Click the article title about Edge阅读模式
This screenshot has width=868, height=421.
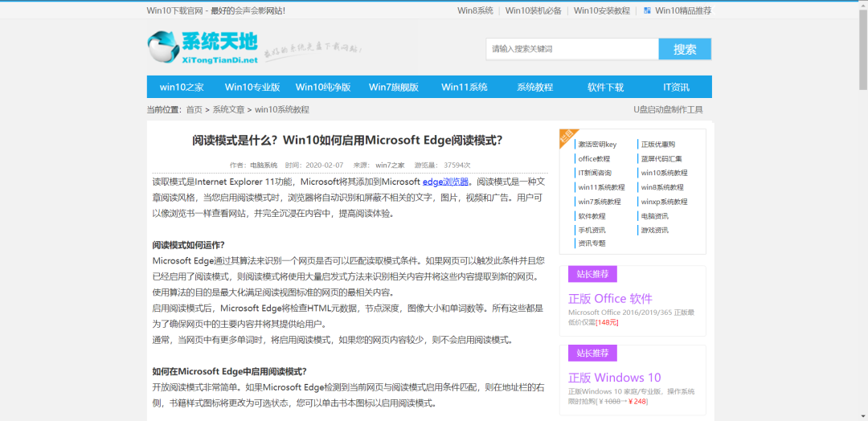[347, 140]
